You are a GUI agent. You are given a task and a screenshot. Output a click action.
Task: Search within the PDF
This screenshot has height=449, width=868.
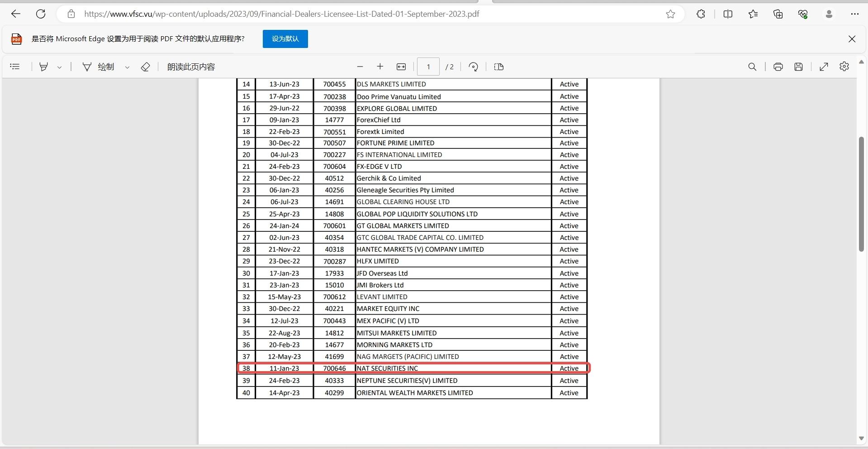[752, 67]
